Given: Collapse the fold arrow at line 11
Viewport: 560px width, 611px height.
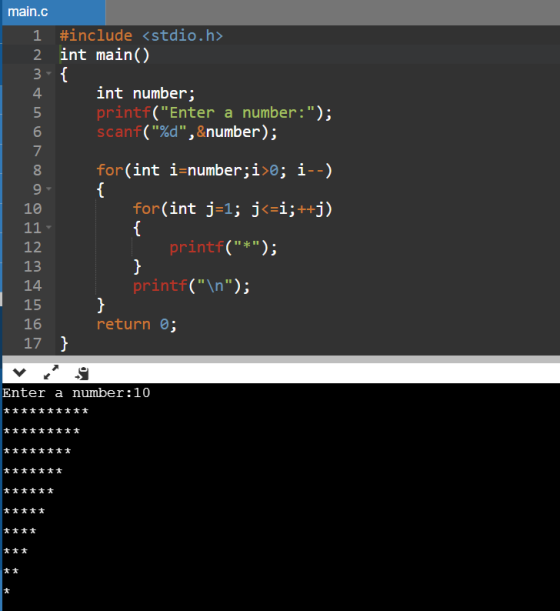Looking at the screenshot, I should click(49, 227).
